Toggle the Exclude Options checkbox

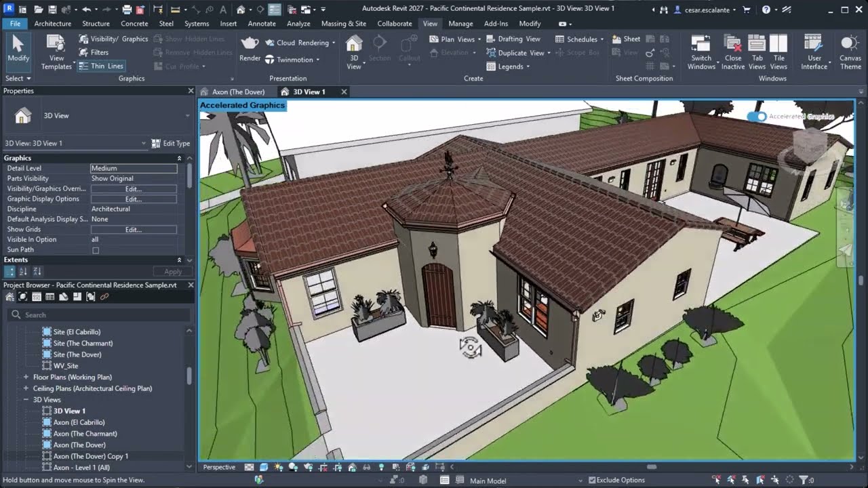coord(592,480)
